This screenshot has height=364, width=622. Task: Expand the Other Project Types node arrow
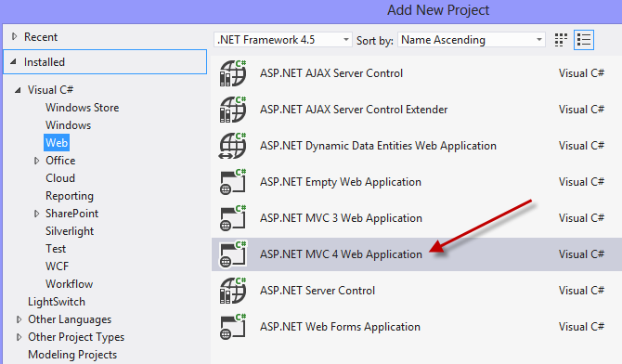[x=19, y=337]
